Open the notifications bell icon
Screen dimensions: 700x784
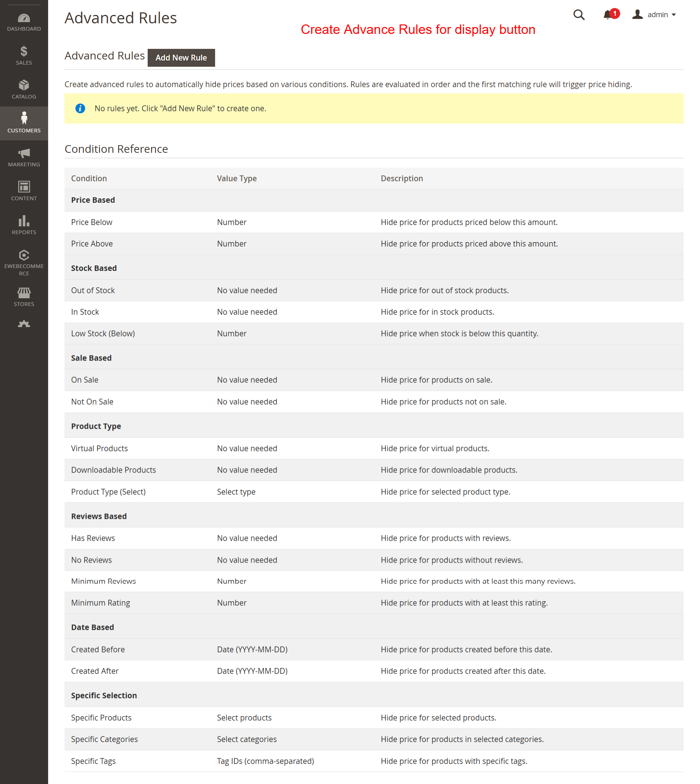(607, 15)
